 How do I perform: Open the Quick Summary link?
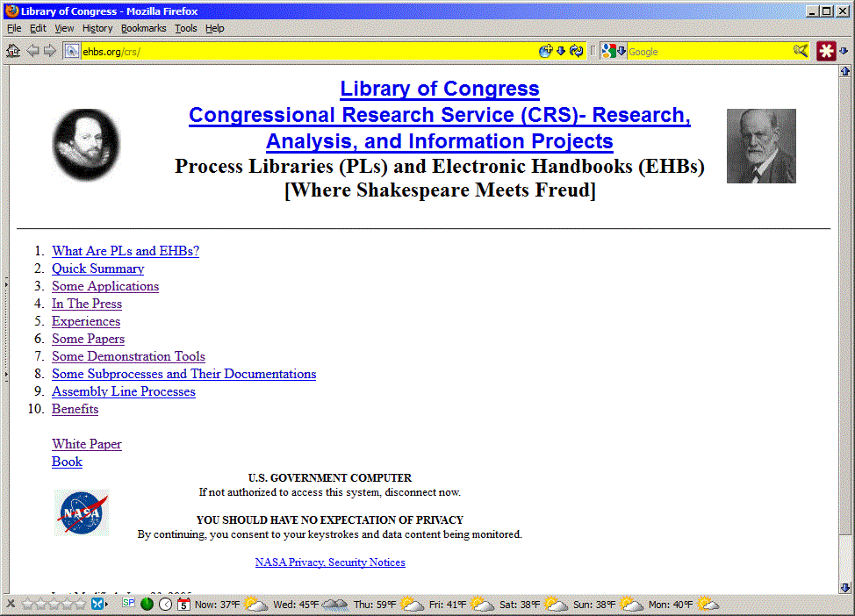[x=98, y=269]
